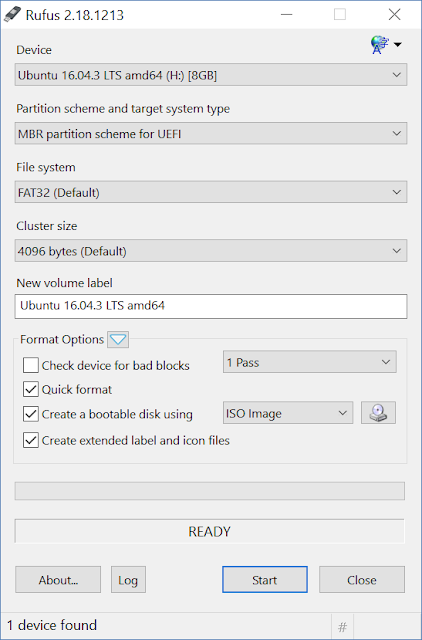Click into the New volume label field

click(211, 306)
